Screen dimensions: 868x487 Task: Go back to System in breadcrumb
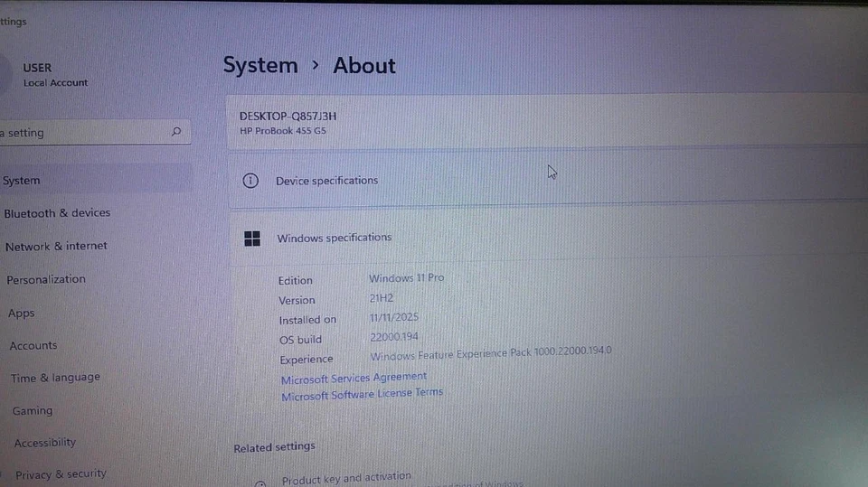click(260, 65)
